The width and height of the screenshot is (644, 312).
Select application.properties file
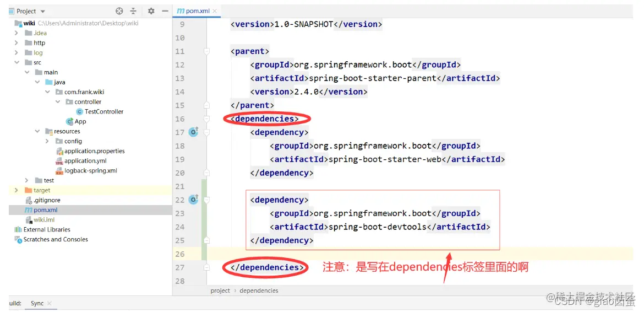pyautogui.click(x=95, y=151)
